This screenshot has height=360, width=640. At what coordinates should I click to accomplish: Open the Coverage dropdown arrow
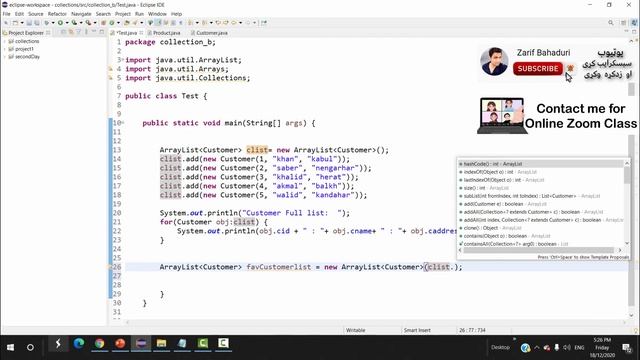tap(81, 23)
